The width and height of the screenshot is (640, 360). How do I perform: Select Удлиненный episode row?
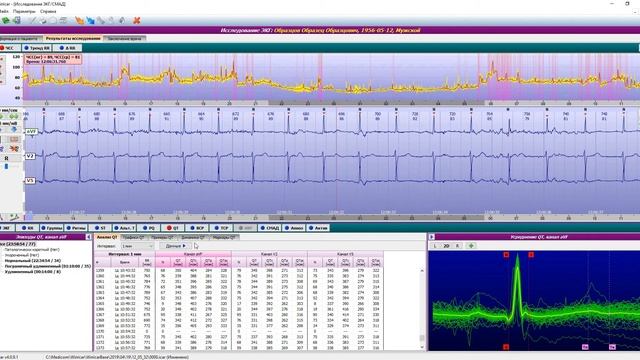click(x=33, y=271)
